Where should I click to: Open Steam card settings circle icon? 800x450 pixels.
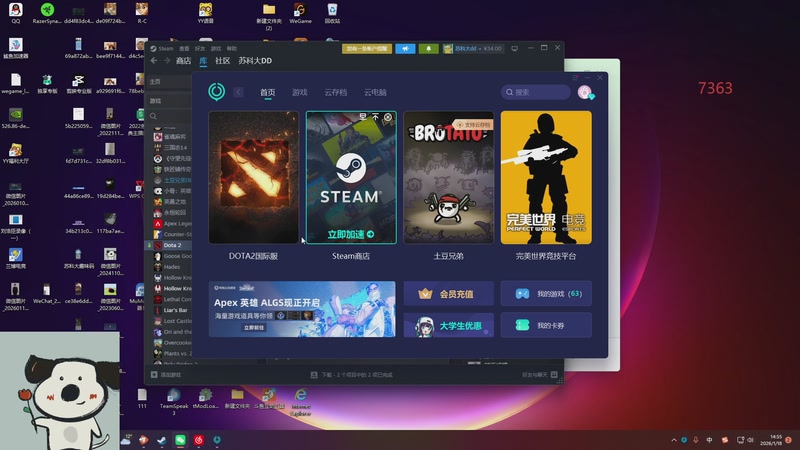pos(388,117)
